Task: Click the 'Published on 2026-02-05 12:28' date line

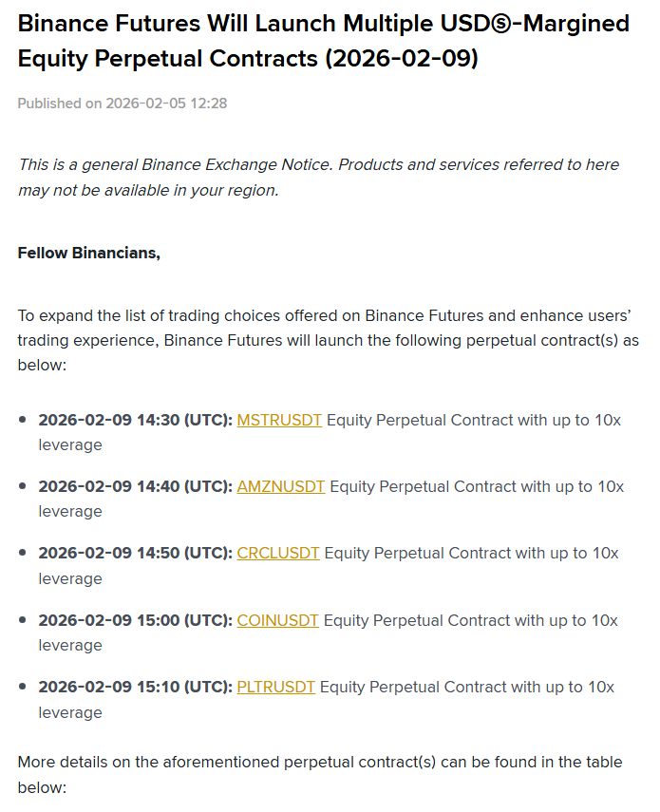Action: click(x=123, y=103)
